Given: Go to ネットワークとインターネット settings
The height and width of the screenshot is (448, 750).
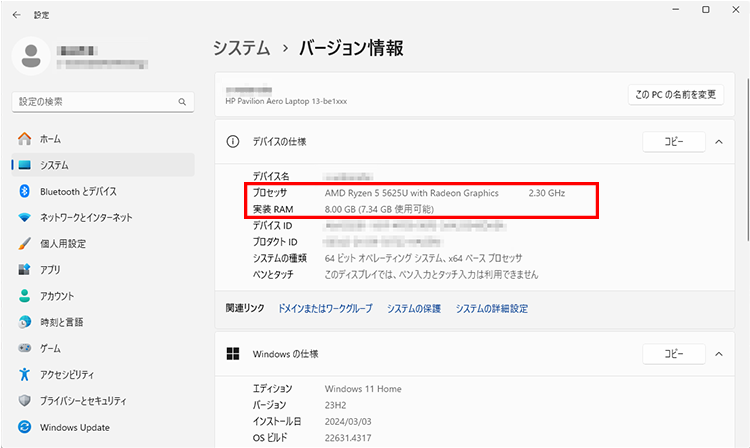Looking at the screenshot, I should 103,218.
